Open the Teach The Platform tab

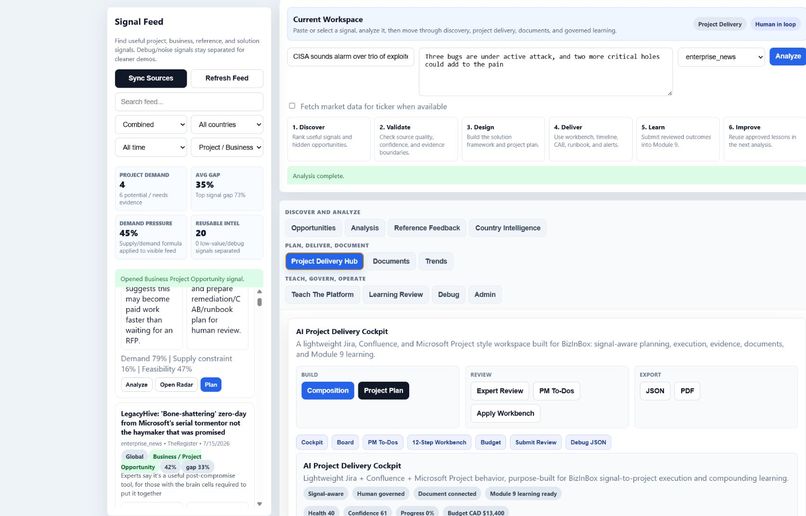pos(322,294)
